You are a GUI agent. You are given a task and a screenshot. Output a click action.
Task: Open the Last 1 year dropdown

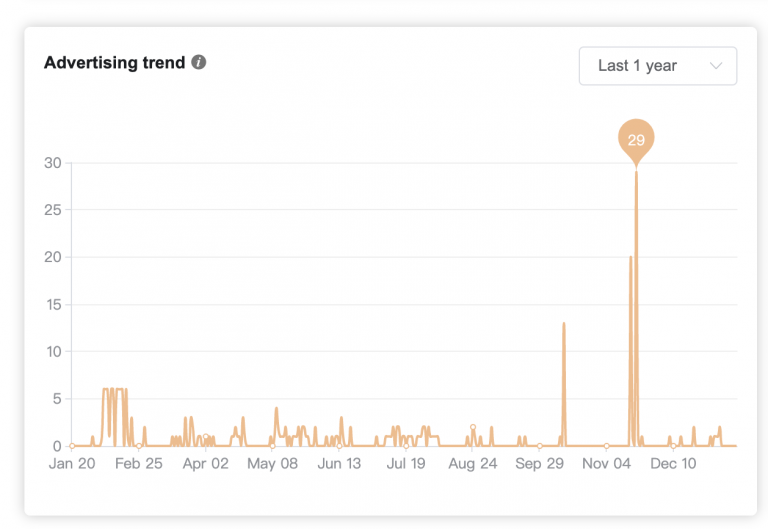[658, 66]
